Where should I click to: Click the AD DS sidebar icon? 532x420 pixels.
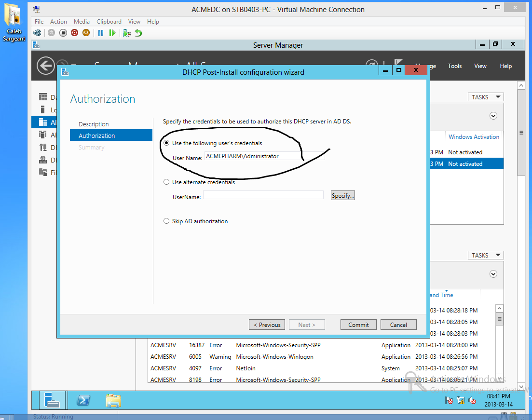click(43, 135)
